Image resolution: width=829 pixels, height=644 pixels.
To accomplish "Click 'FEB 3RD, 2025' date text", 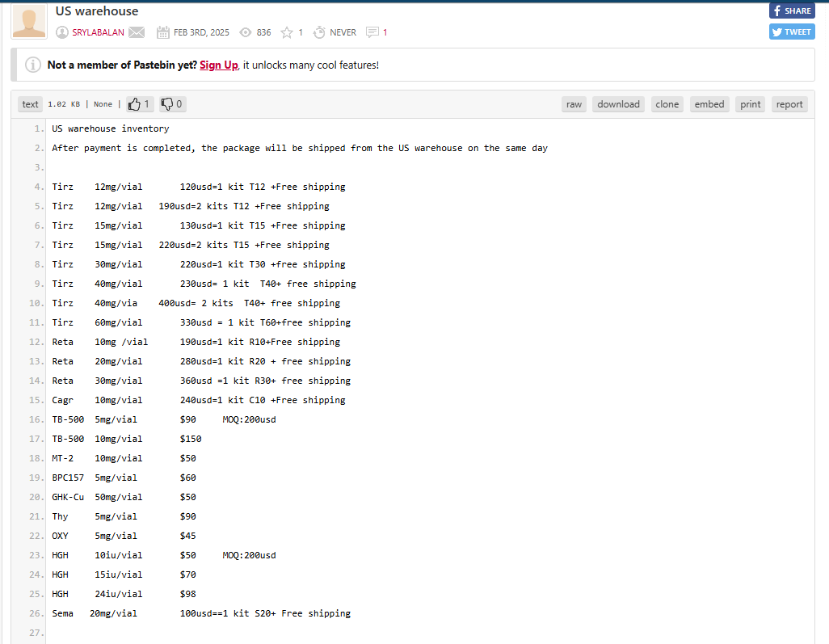I will point(201,32).
